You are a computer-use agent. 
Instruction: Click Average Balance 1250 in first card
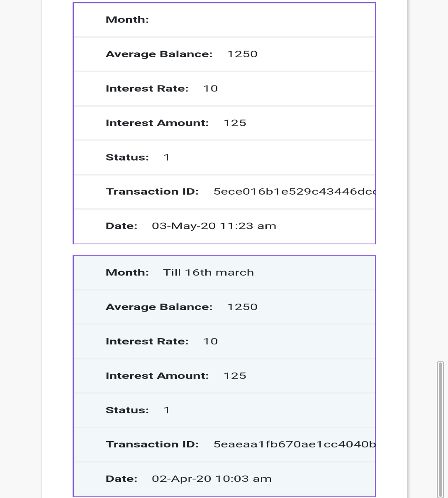point(224,54)
